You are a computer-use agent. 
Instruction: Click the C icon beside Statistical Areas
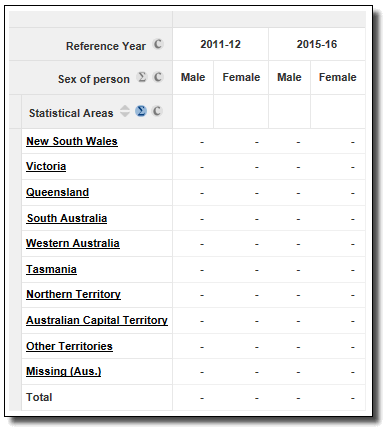[157, 111]
